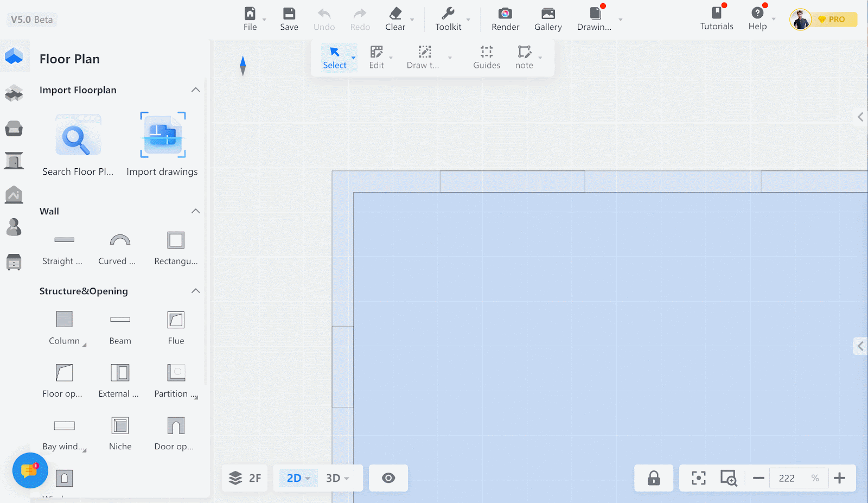This screenshot has width=868, height=503.
Task: Toggle the canvas lock button
Action: click(654, 478)
